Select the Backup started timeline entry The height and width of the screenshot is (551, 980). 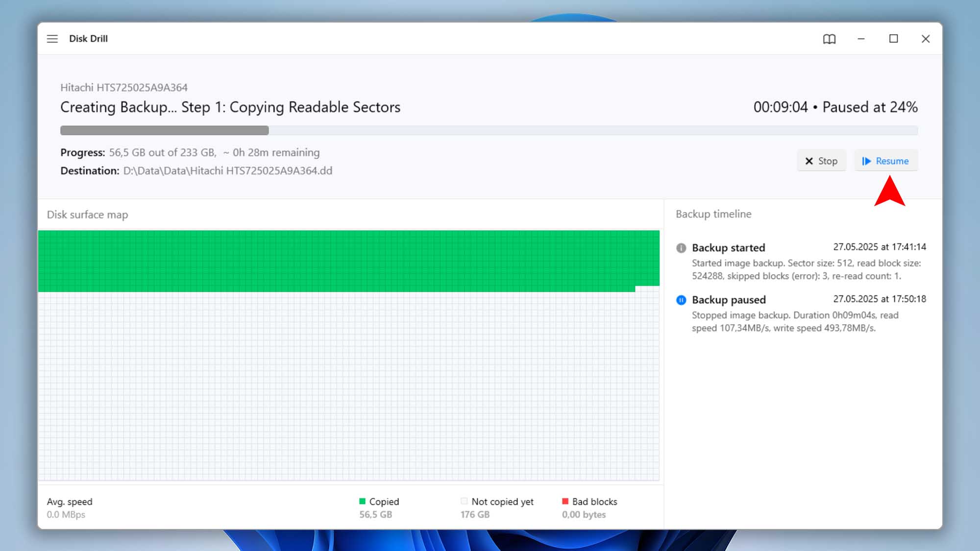801,262
